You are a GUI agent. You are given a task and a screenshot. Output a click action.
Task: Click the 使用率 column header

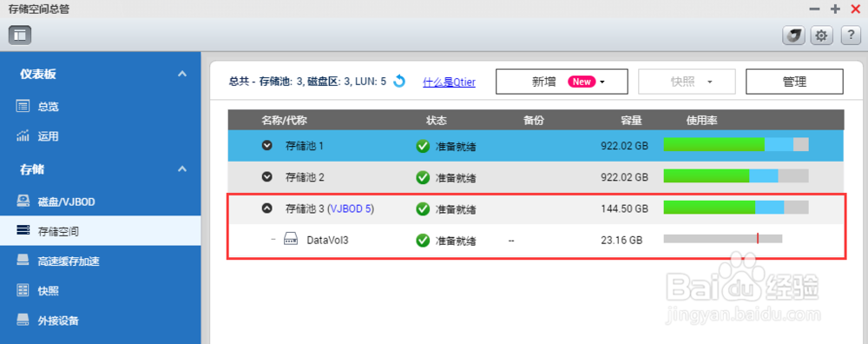[702, 120]
